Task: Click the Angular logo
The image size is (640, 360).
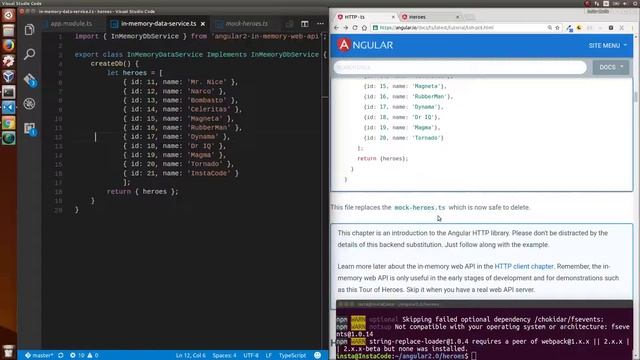Action: coord(365,45)
